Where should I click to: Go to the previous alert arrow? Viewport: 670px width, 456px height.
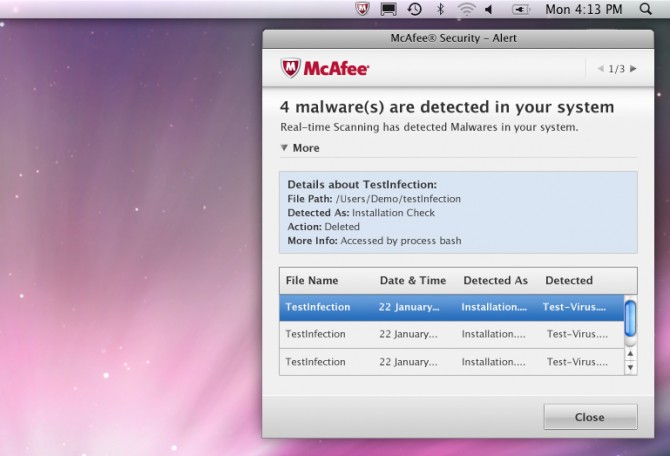click(600, 68)
